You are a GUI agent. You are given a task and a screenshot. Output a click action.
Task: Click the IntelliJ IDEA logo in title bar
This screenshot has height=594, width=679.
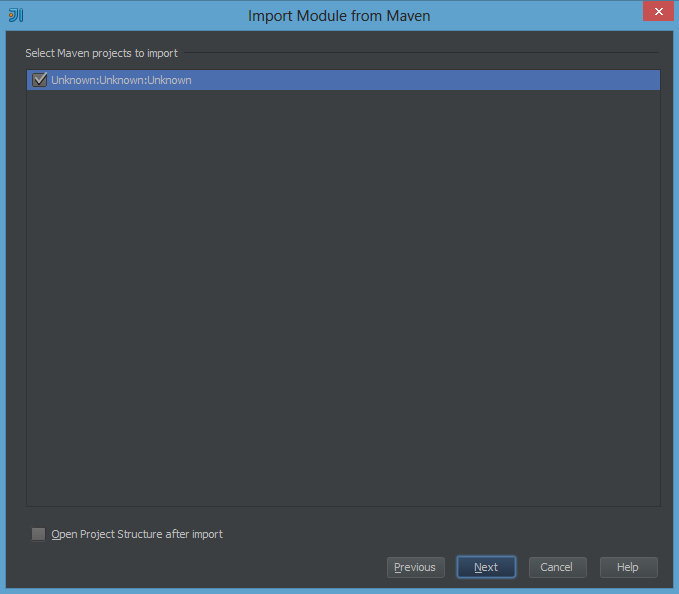click(x=16, y=15)
